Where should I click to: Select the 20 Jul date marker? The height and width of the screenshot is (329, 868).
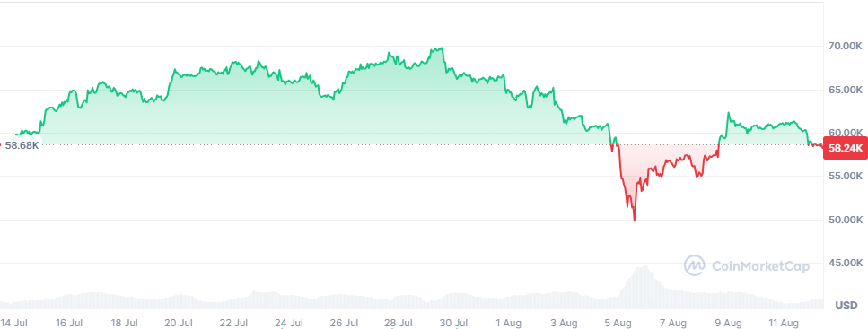click(179, 323)
